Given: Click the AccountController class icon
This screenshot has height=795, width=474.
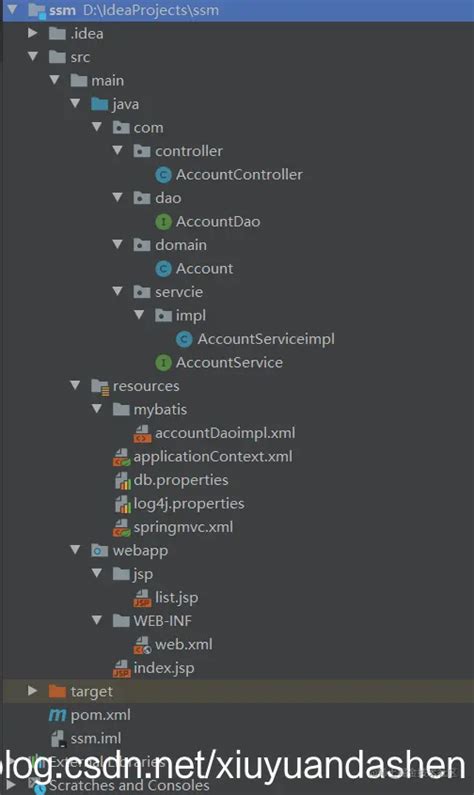Looking at the screenshot, I should (163, 175).
